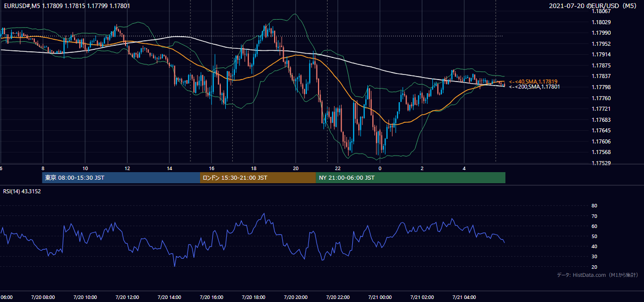Click the 1.17837 price axis label

pos(601,77)
